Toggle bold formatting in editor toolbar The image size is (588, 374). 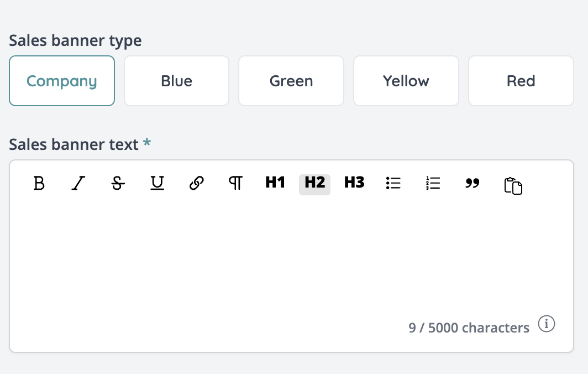(39, 183)
